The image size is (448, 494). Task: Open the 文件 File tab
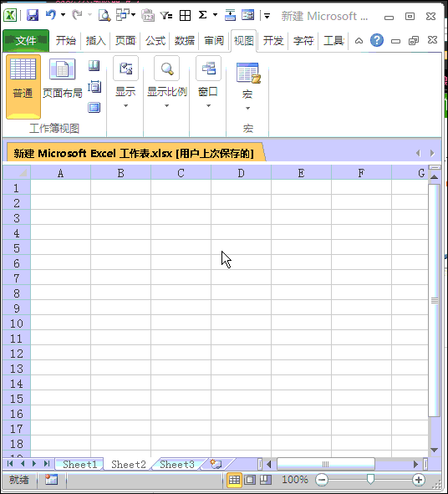tap(26, 41)
